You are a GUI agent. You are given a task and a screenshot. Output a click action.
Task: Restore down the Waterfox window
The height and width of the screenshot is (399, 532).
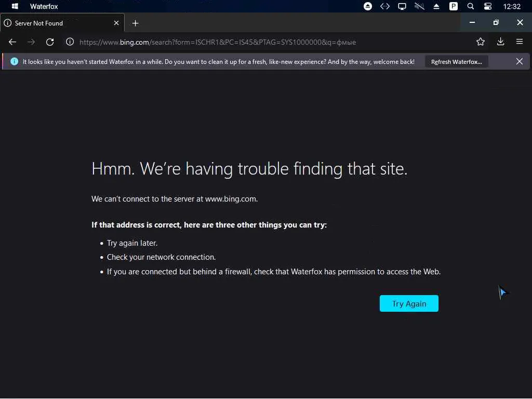pos(496,22)
